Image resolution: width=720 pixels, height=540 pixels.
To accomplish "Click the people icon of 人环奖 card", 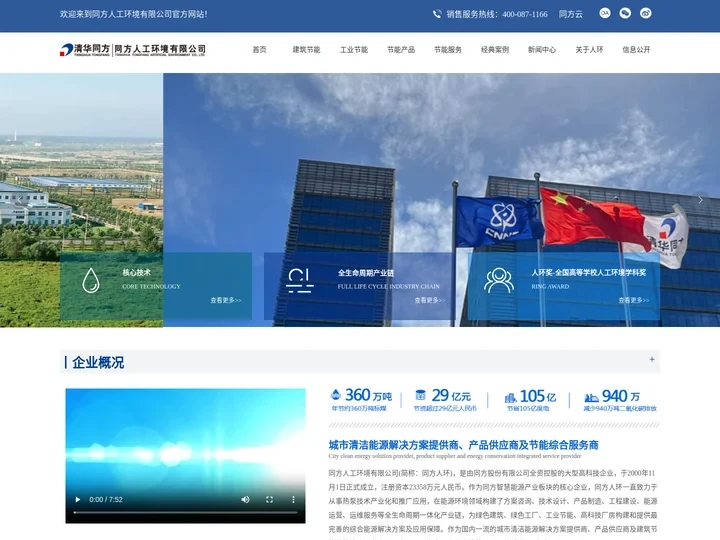I will pos(499,280).
